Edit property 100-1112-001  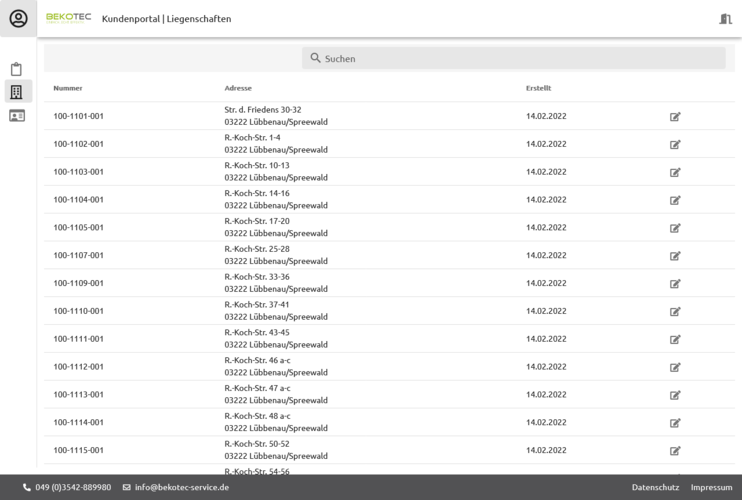675,367
